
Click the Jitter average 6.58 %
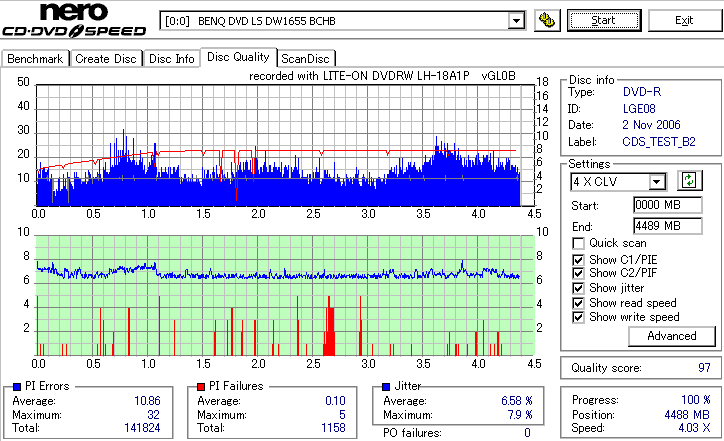click(x=517, y=401)
